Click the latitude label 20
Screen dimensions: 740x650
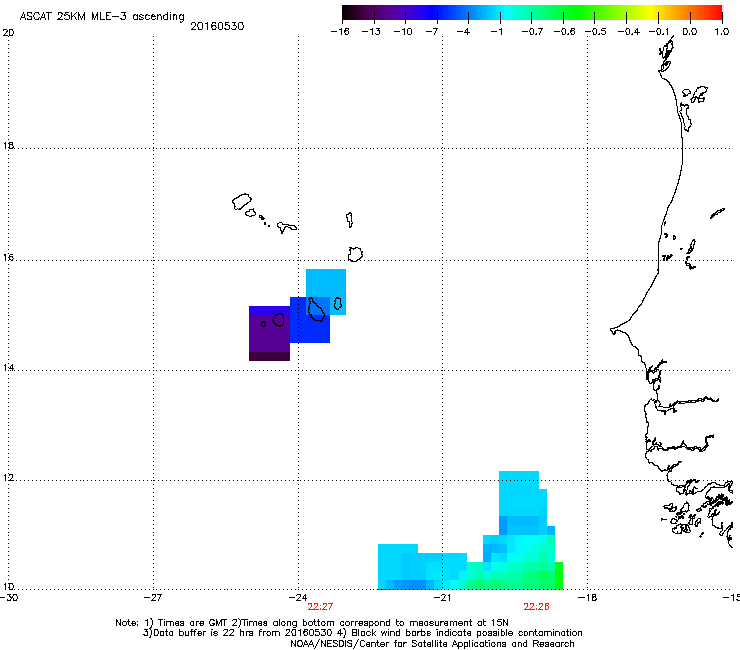(8, 33)
